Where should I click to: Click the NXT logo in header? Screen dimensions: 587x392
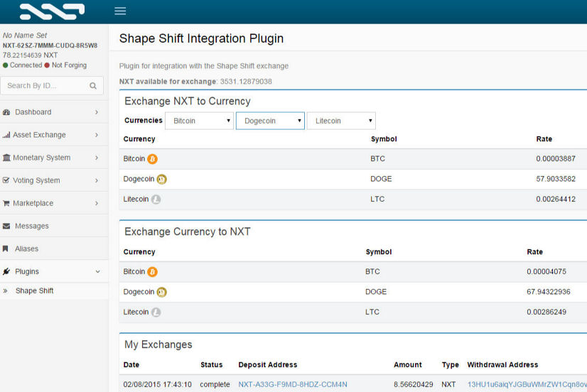(52, 11)
